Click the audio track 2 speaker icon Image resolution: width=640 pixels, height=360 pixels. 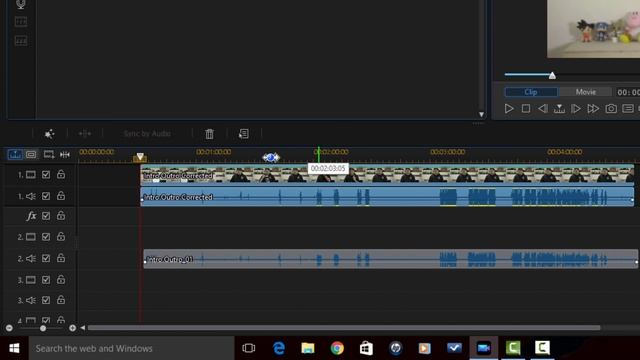coord(31,258)
